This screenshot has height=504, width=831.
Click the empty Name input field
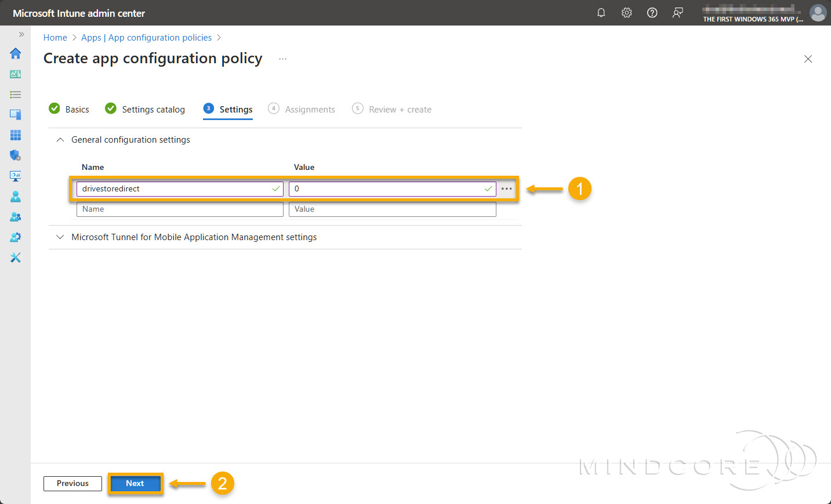point(180,209)
